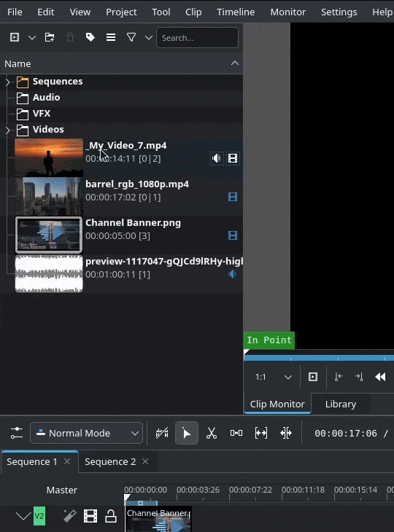
Task: Click the Create Folder bin icon
Action: click(x=50, y=37)
